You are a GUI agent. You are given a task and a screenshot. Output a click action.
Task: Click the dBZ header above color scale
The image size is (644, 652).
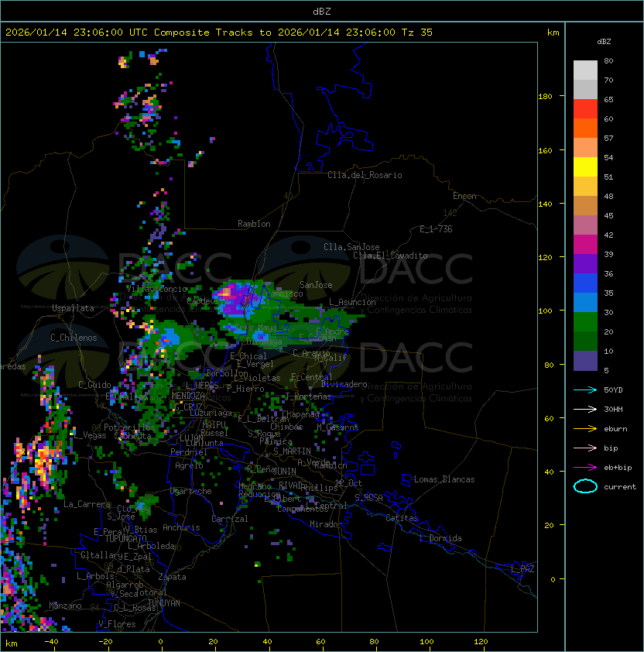pos(604,42)
